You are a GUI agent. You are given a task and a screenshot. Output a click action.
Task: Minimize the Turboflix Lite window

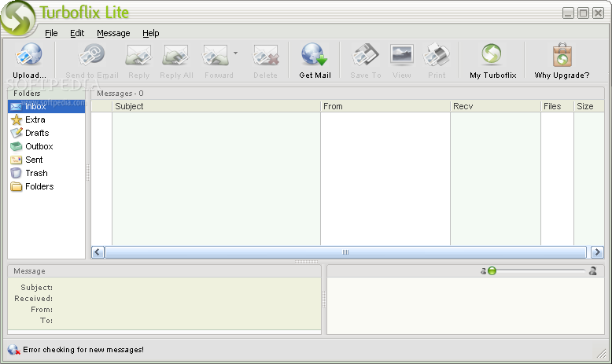568,13
